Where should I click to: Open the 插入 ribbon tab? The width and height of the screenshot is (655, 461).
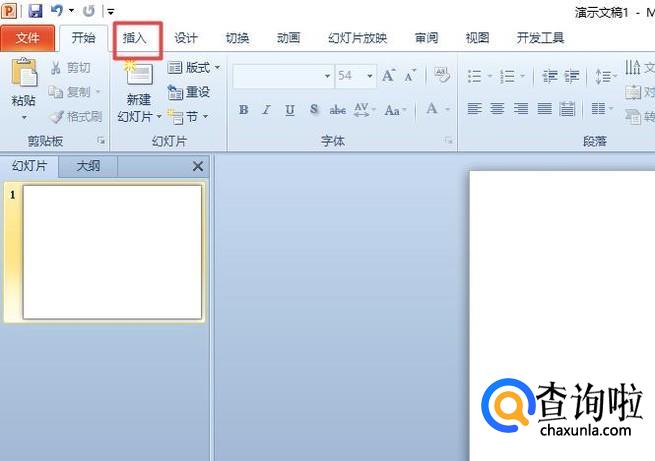click(x=134, y=38)
